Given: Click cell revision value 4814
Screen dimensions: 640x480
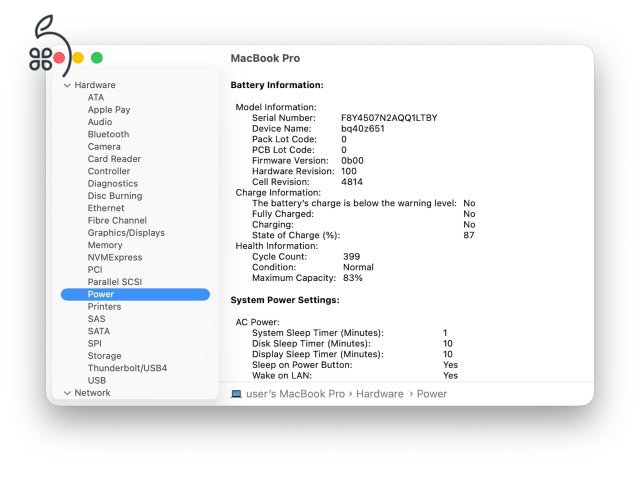Looking at the screenshot, I should tap(352, 182).
